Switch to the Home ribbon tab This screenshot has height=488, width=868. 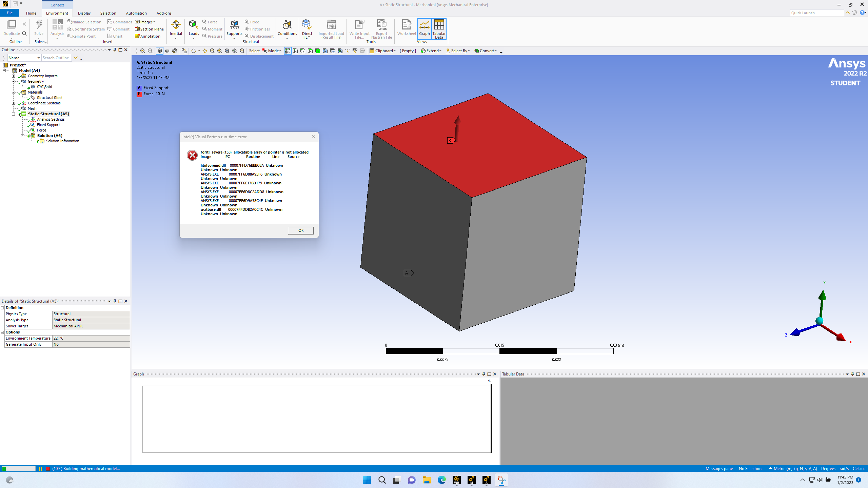[31, 13]
